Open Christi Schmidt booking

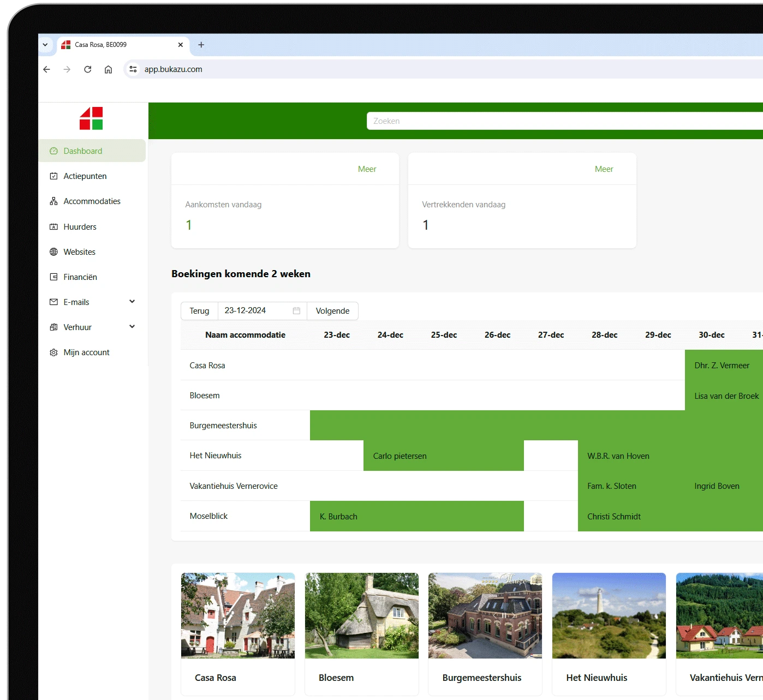(x=670, y=516)
